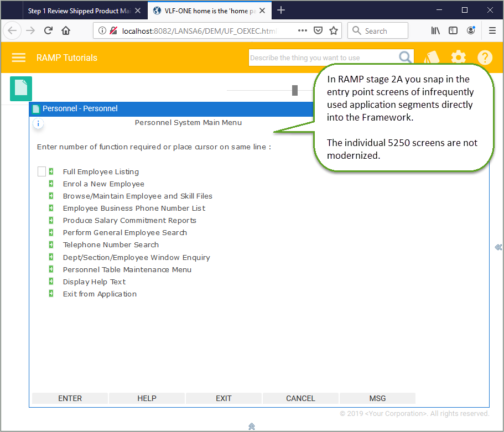Select 'Personnel Table Maintenance Menu' text

click(127, 270)
